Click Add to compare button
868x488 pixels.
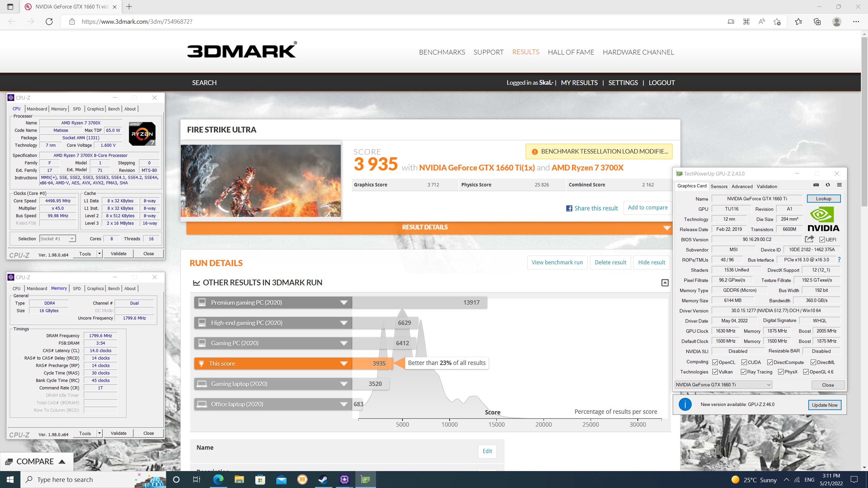(x=648, y=208)
